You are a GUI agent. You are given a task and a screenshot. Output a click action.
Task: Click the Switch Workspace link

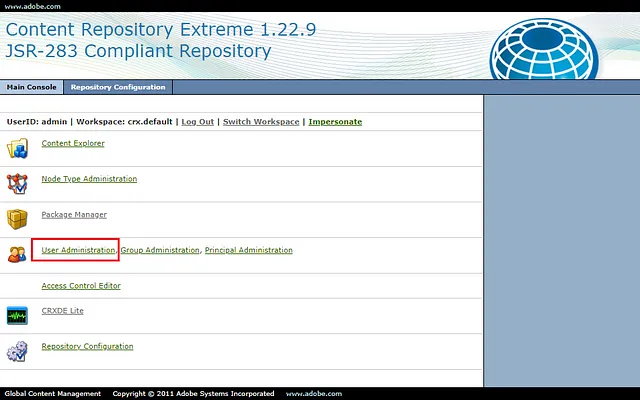(261, 122)
